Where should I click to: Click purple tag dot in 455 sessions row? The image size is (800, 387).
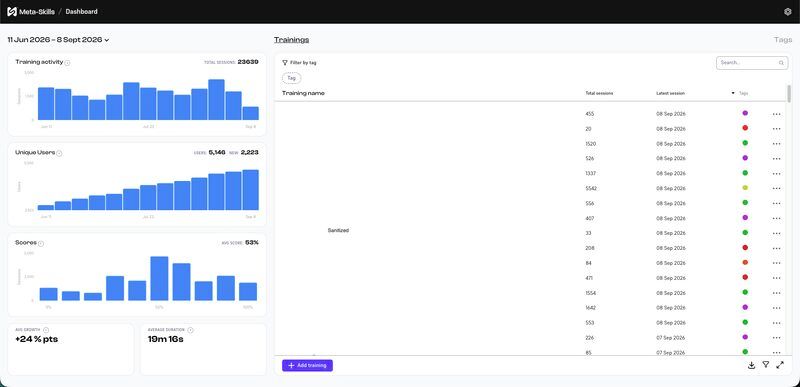coord(745,113)
